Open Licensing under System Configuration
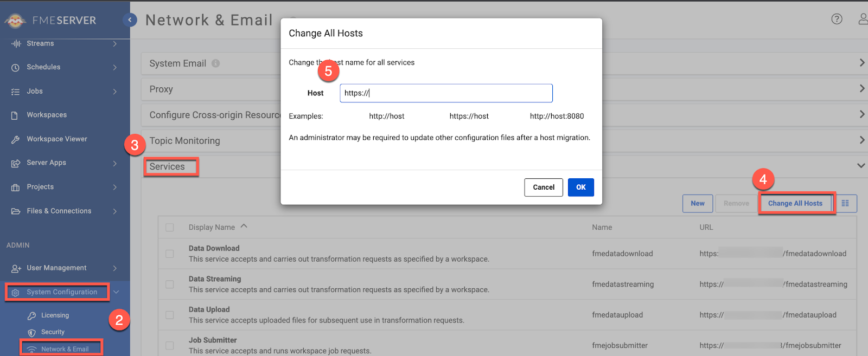This screenshot has width=868, height=356. pos(55,315)
